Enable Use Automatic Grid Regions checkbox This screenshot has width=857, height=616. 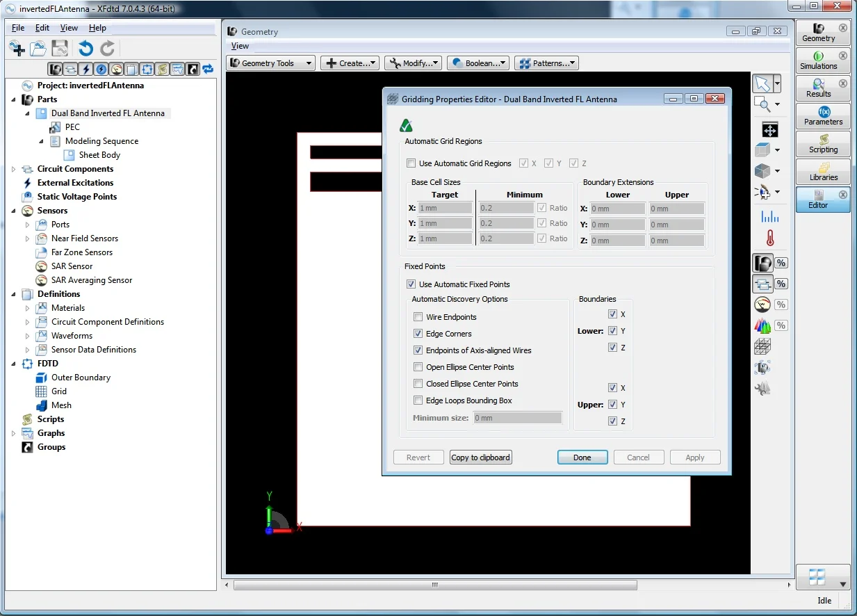411,163
